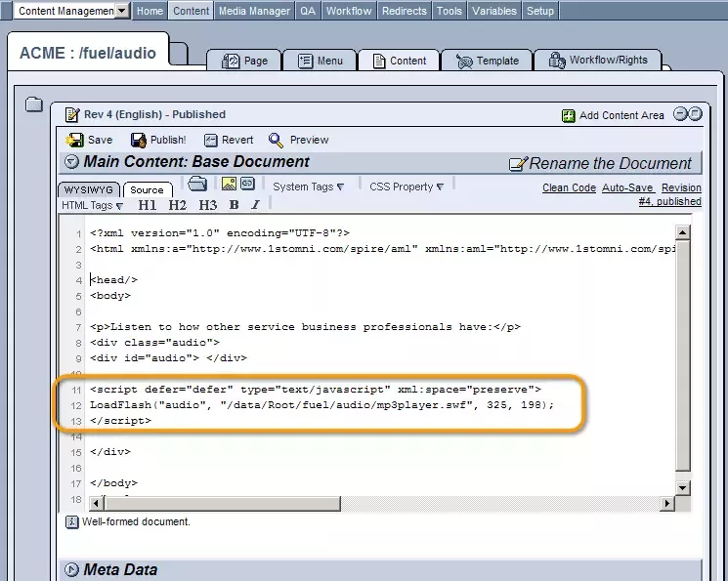Select Content in the top navigation bar
This screenshot has height=581, width=728.
tap(191, 11)
